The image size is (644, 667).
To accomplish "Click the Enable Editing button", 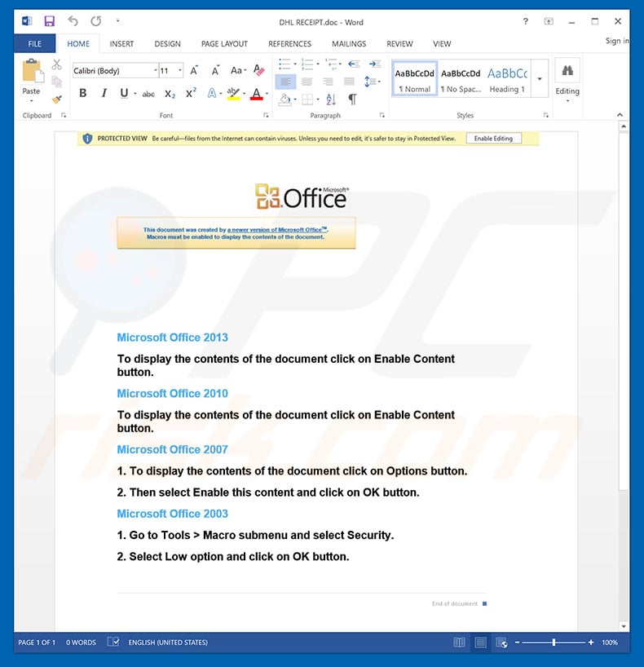I will point(493,139).
